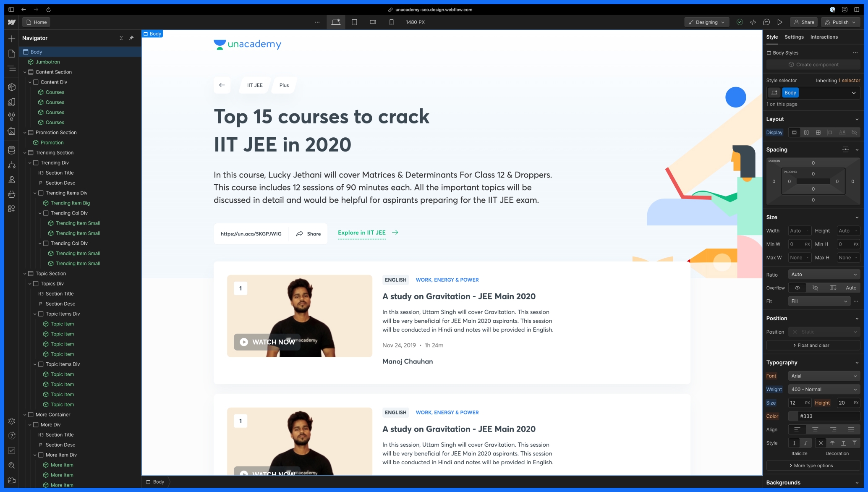Open the Assets panel icon
868x492 pixels.
click(x=12, y=131)
